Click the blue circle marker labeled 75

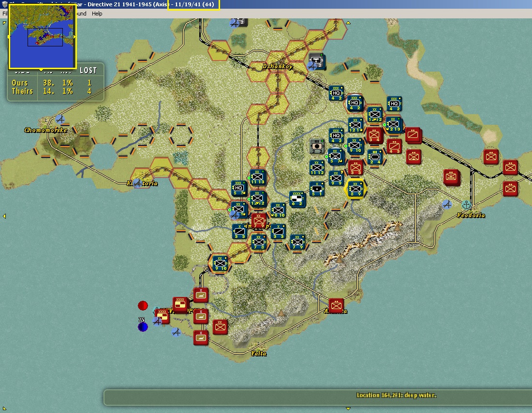143,327
